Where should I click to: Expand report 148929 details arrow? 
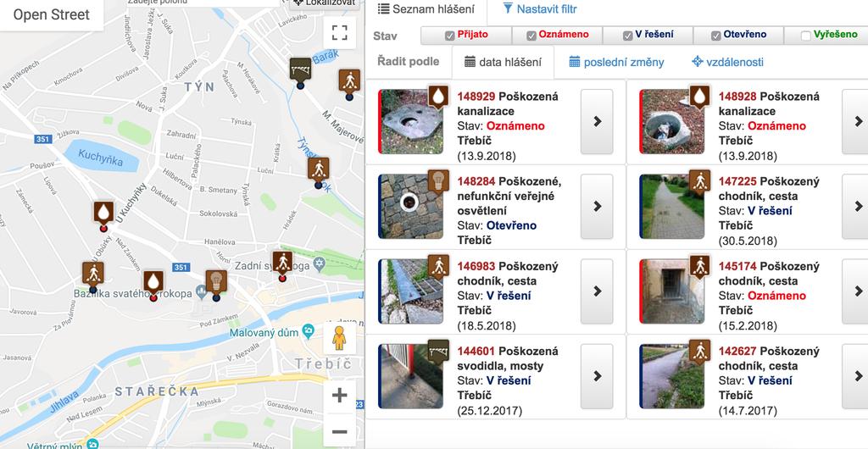pos(597,121)
